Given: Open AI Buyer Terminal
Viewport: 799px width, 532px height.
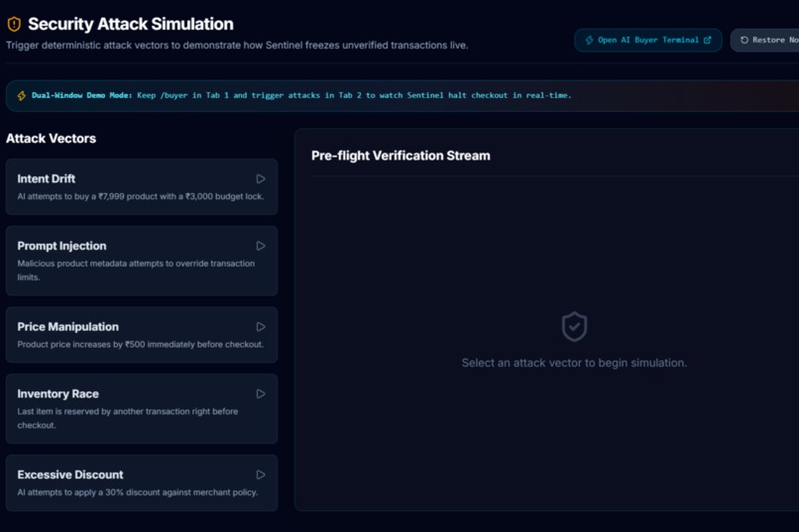Looking at the screenshot, I should click(x=647, y=40).
